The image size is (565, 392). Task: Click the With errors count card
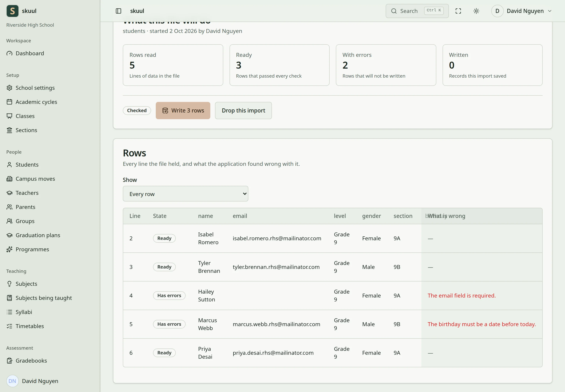[386, 65]
